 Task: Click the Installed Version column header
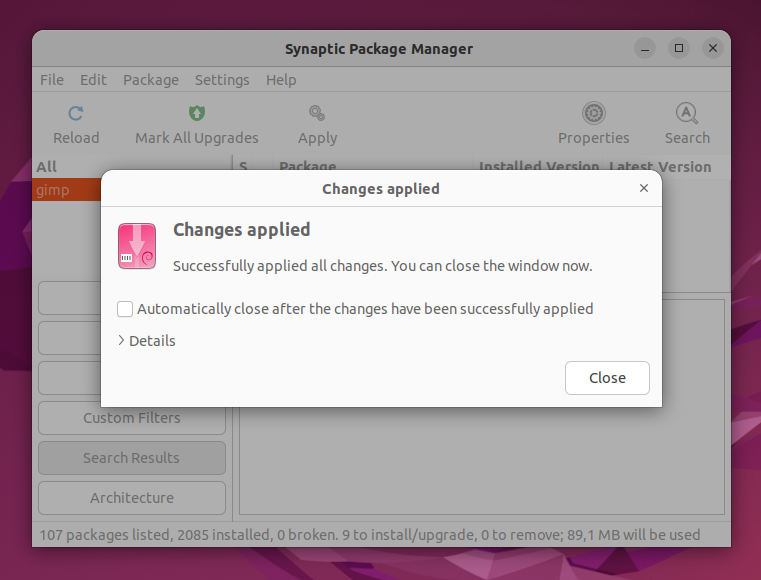pyautogui.click(x=538, y=166)
